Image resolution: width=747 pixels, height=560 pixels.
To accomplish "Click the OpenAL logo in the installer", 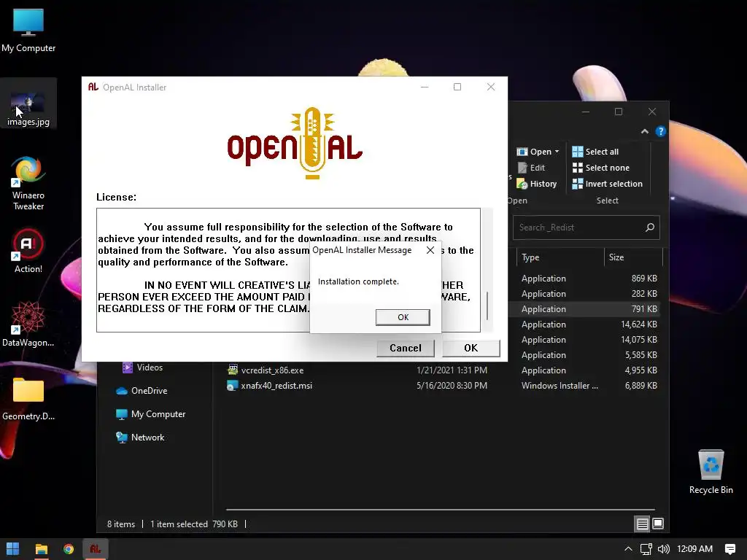I will (x=295, y=144).
